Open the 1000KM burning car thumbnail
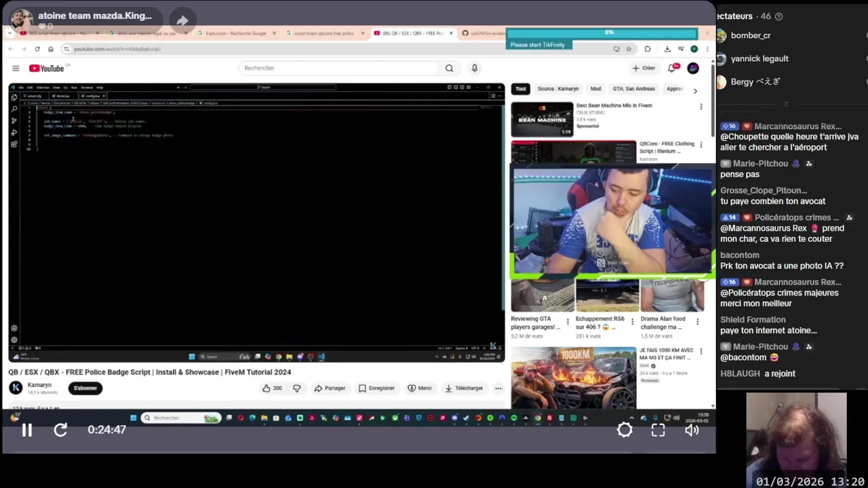 tap(574, 378)
